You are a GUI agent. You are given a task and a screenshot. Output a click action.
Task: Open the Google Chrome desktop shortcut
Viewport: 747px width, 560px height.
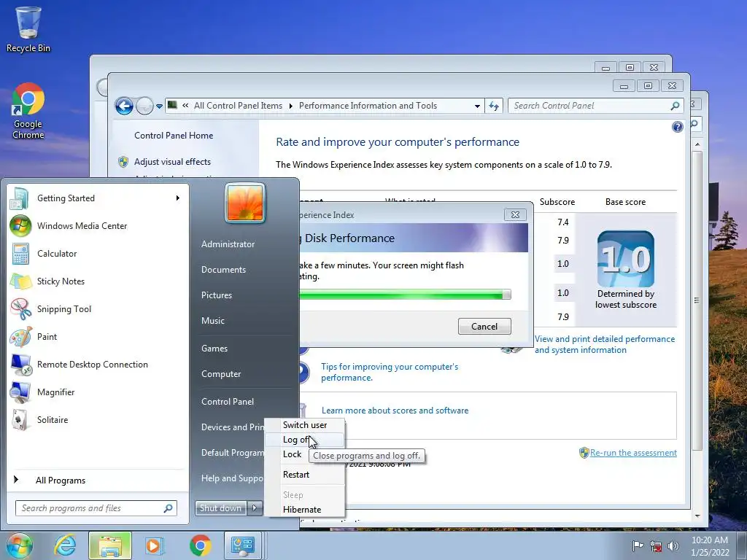[28, 111]
